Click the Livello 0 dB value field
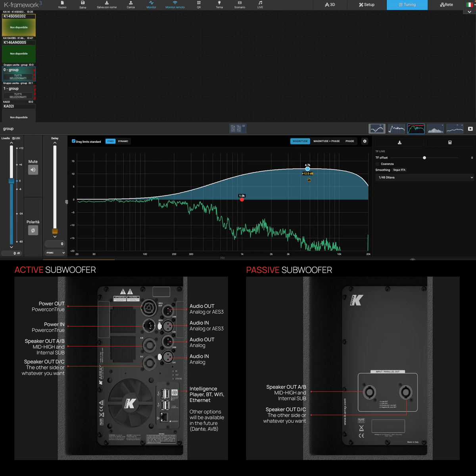Viewport: 476px width, 476px height. [x=12, y=253]
